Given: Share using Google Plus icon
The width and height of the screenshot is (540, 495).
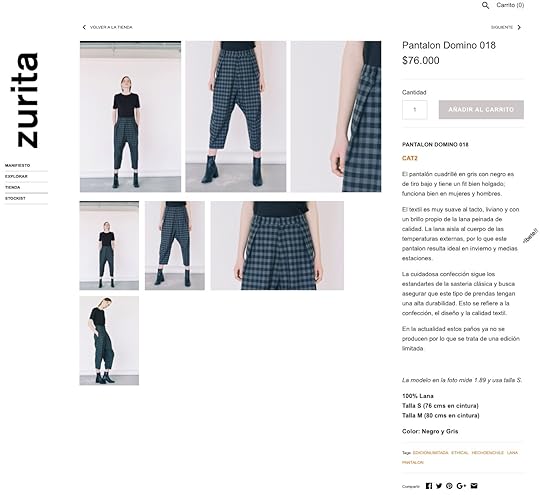Looking at the screenshot, I should (x=461, y=486).
